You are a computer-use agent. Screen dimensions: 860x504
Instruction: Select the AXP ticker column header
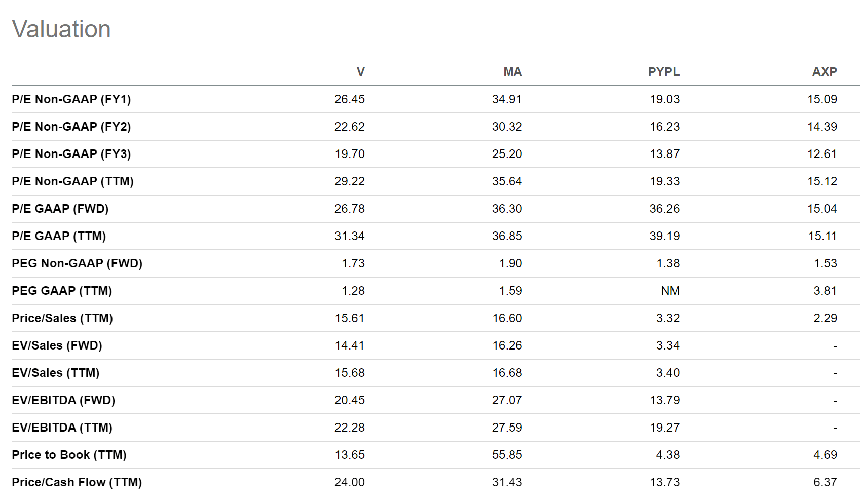824,72
